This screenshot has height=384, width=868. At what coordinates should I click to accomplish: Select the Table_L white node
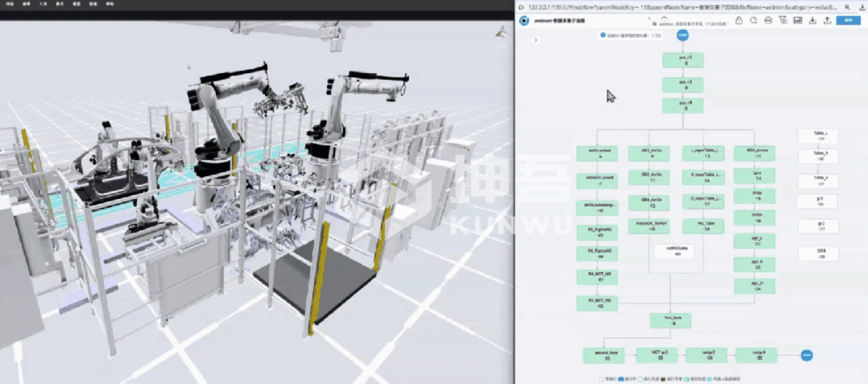click(818, 136)
